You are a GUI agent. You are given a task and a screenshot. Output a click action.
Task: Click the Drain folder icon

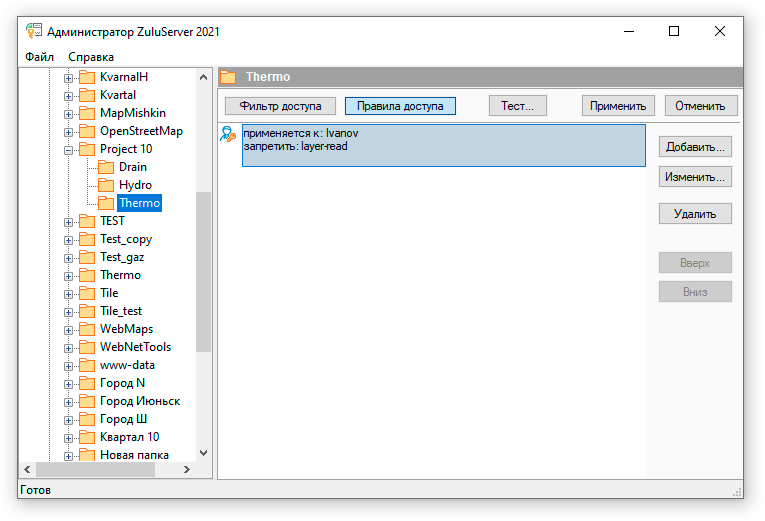(106, 167)
